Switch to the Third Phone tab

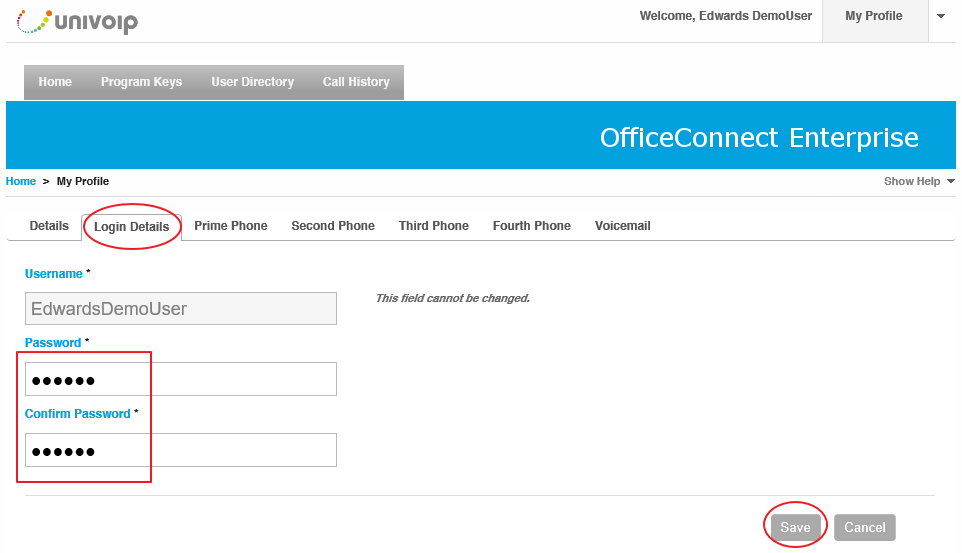coord(434,226)
